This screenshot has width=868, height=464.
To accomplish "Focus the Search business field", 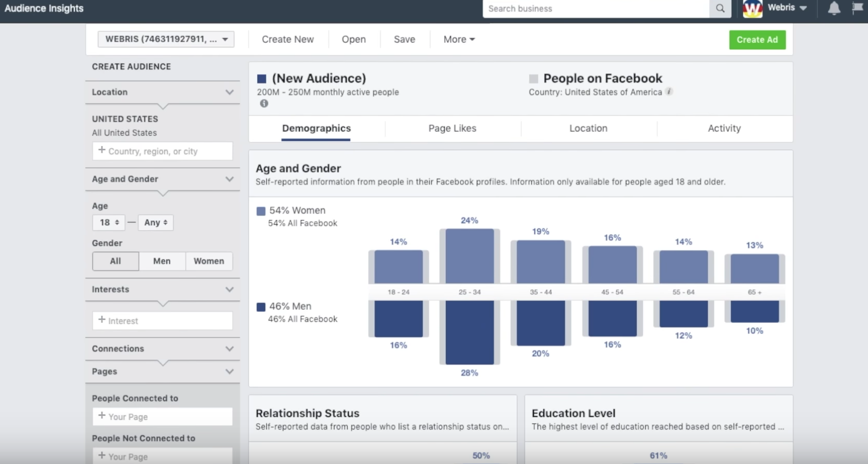I will click(x=596, y=8).
